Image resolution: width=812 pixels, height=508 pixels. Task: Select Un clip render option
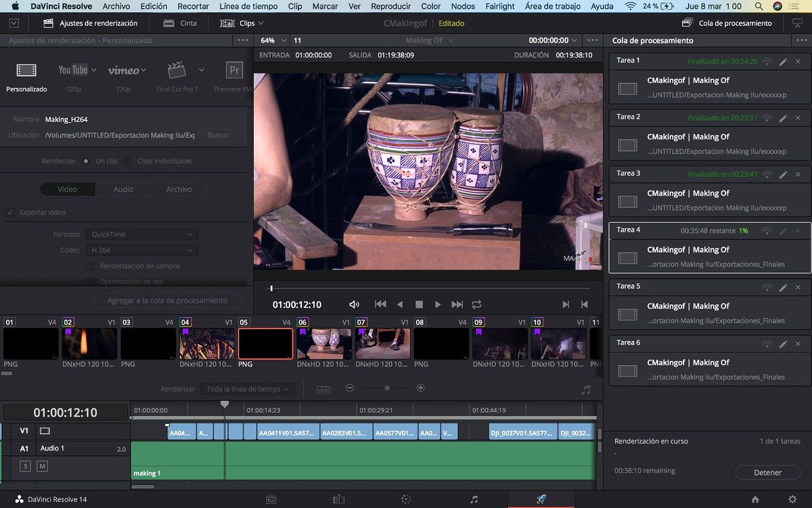(x=86, y=161)
